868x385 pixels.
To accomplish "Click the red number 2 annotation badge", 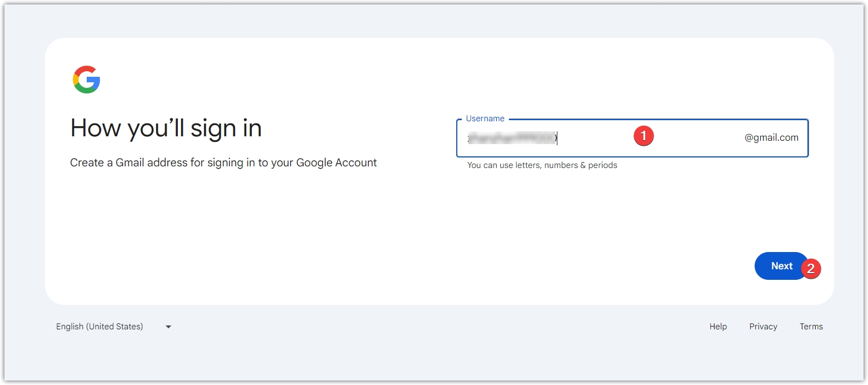I will click(811, 269).
